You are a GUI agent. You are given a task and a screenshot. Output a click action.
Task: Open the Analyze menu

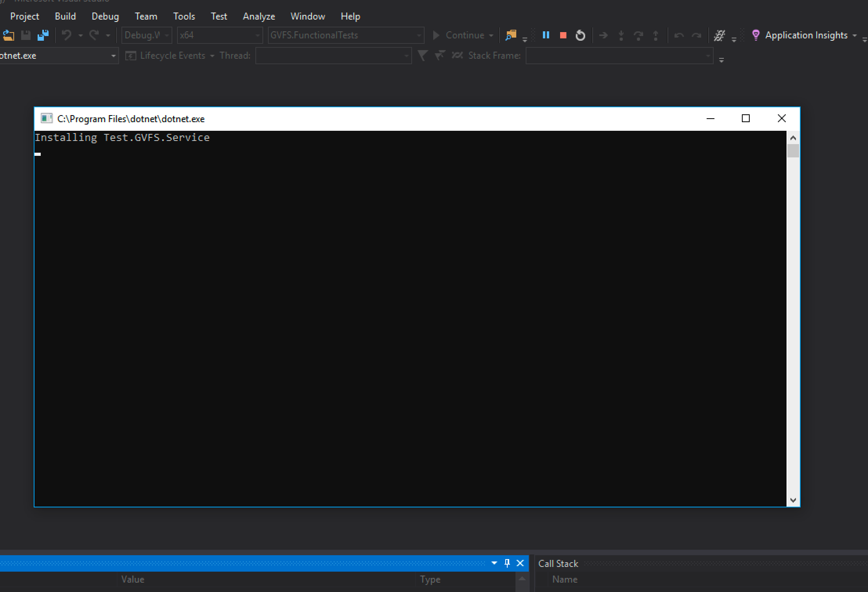pos(259,16)
